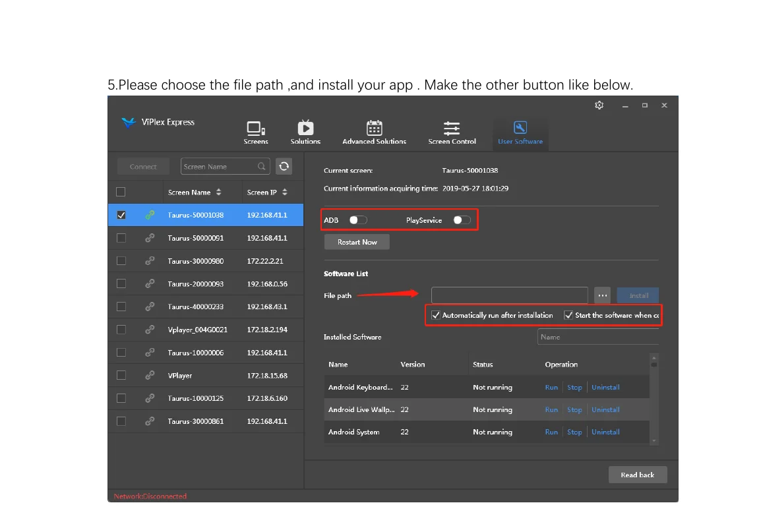This screenshot has height=532, width=761.
Task: Toggle the ADB switch
Action: pyautogui.click(x=358, y=220)
